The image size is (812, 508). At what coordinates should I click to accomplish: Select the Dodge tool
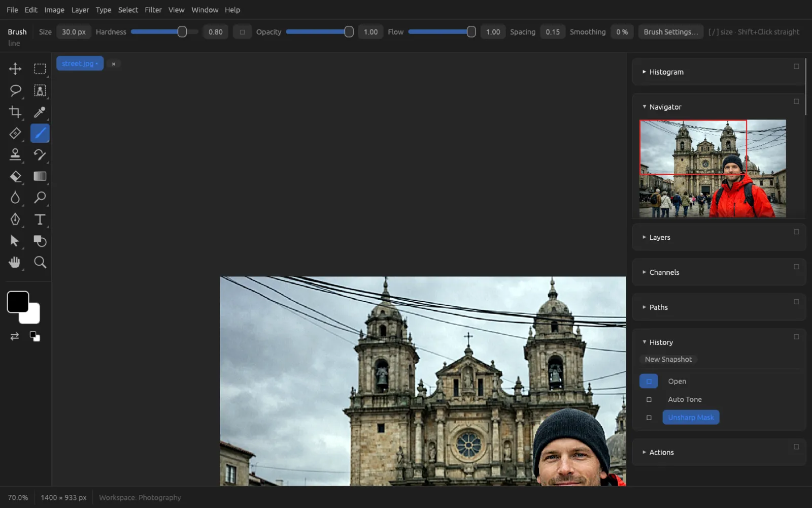click(40, 198)
